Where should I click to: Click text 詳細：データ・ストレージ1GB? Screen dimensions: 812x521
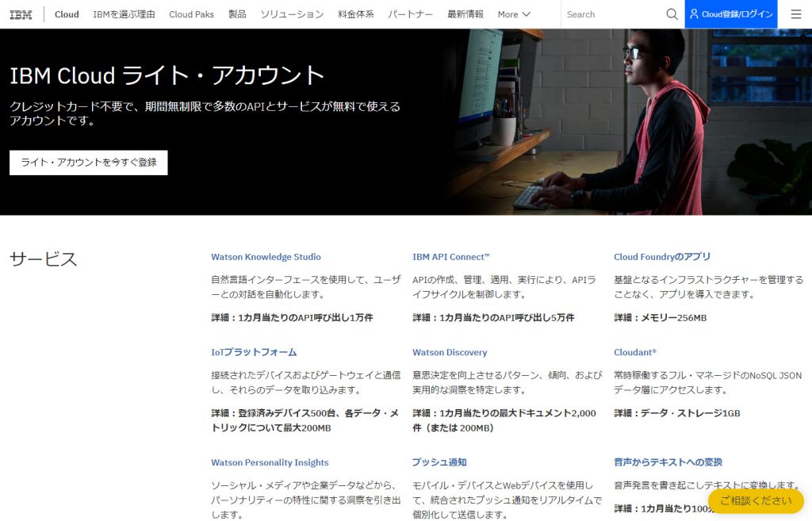[x=677, y=413]
